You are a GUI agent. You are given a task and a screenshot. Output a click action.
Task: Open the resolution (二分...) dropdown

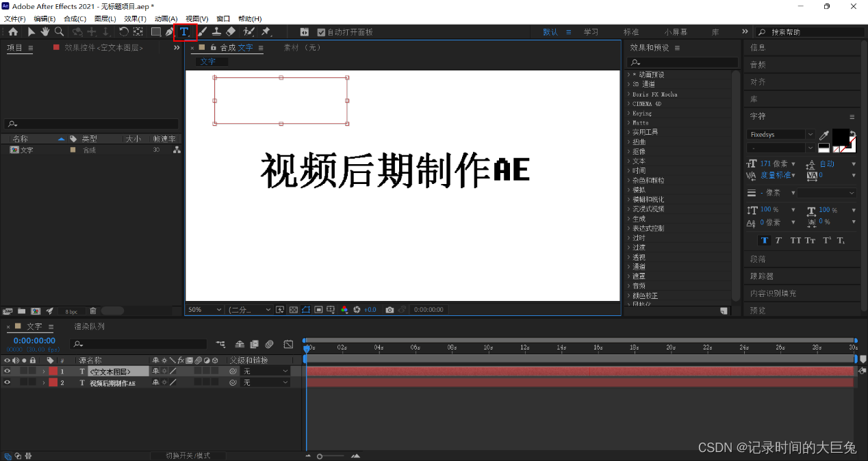click(250, 310)
